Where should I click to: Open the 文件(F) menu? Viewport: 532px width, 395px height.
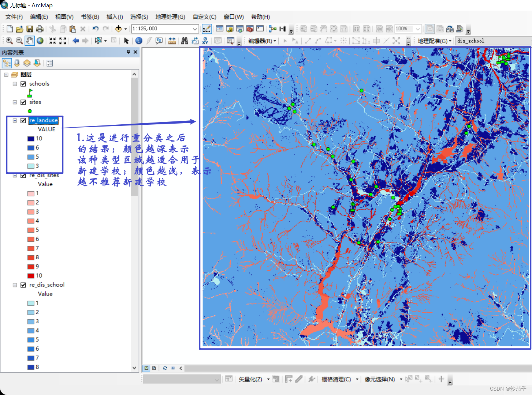14,17
